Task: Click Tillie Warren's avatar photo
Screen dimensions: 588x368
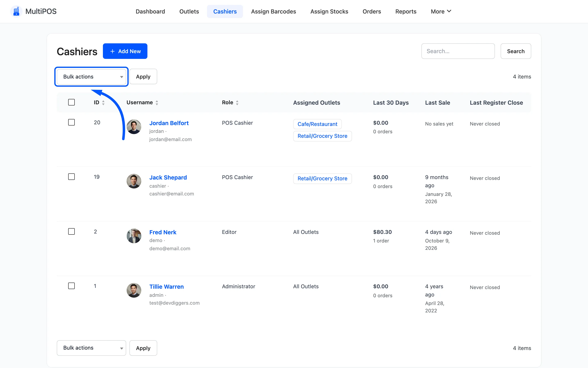Action: (134, 290)
